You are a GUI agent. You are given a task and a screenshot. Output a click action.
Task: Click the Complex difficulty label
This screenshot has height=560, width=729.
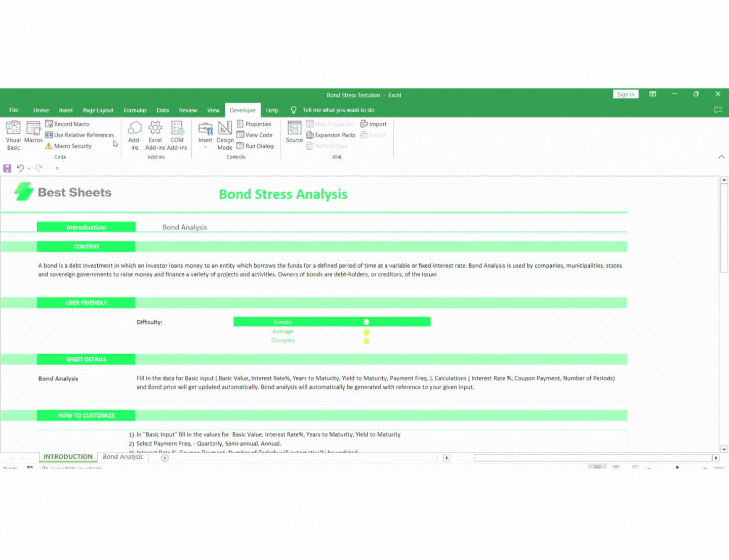(x=282, y=340)
